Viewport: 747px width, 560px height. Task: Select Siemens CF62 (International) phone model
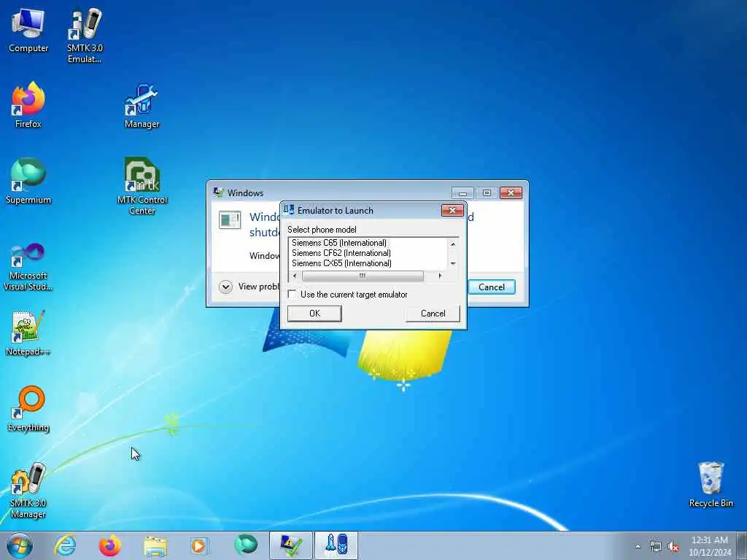(x=341, y=253)
